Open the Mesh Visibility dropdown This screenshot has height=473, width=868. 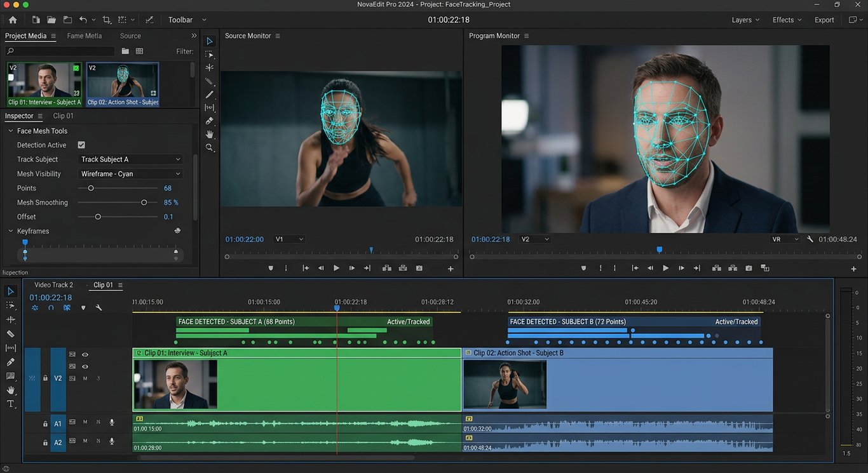pos(131,174)
